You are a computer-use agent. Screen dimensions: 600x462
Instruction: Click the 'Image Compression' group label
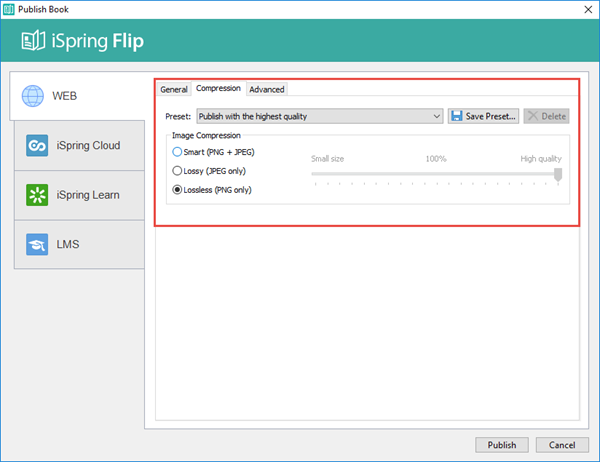206,135
